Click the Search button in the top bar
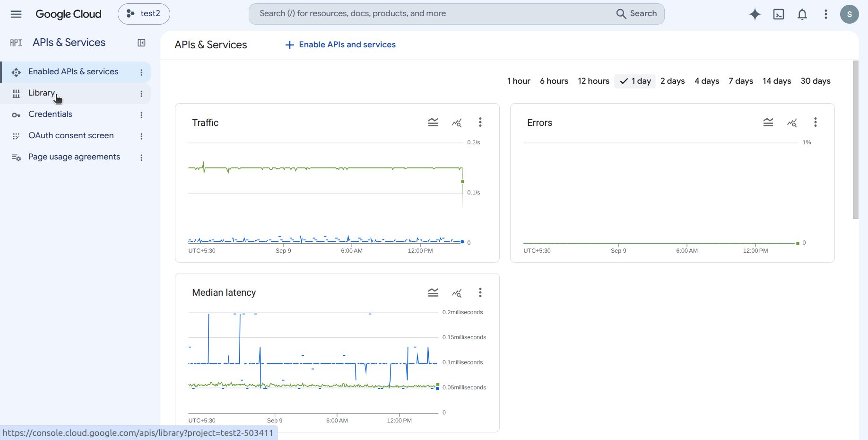This screenshot has width=868, height=440. (637, 14)
